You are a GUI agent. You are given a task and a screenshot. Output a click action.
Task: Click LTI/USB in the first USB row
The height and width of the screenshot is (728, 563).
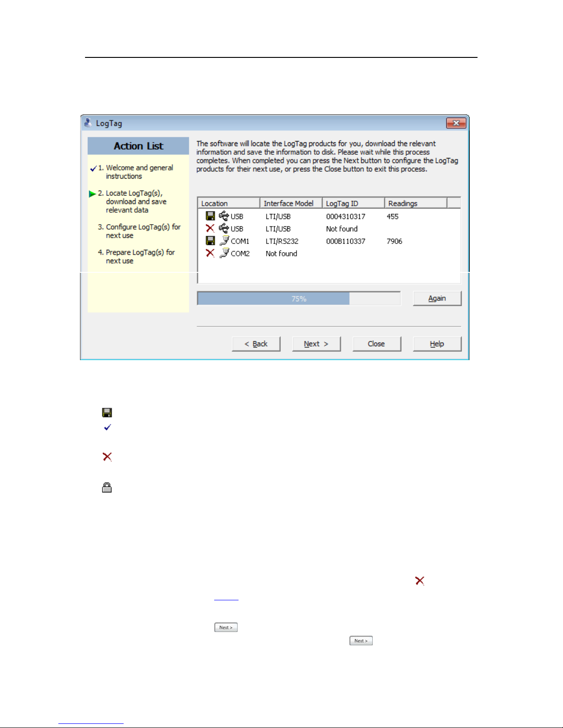coord(278,216)
